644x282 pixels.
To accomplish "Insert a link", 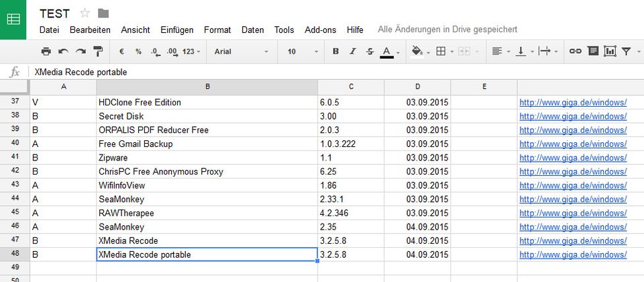I will click(575, 52).
